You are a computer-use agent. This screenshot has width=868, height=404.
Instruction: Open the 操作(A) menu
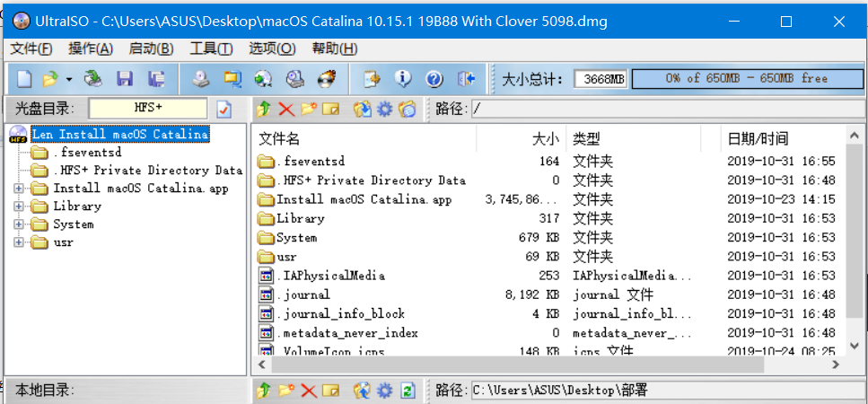(x=91, y=48)
